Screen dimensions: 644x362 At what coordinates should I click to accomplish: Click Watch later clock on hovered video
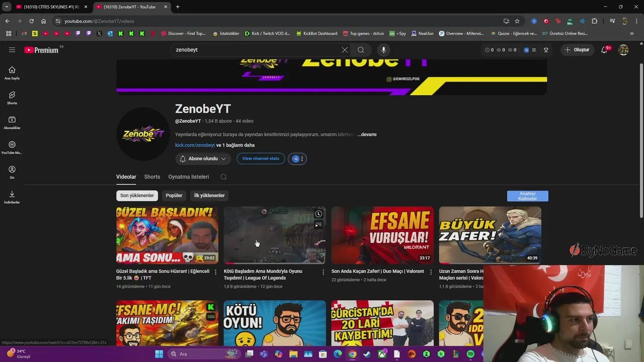click(x=318, y=214)
